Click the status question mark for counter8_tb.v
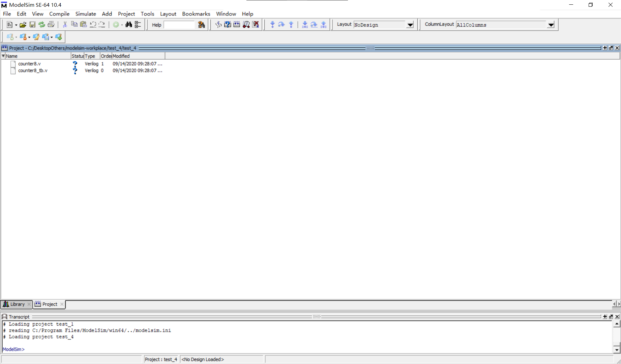The image size is (621, 364). pyautogui.click(x=75, y=71)
